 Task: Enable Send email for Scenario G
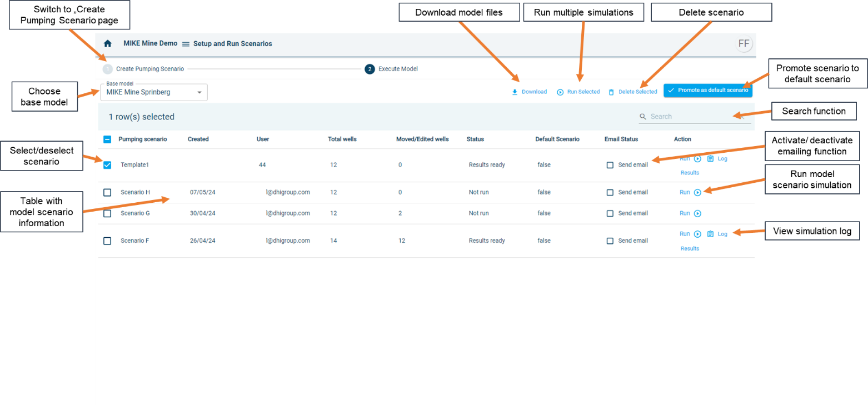(610, 213)
